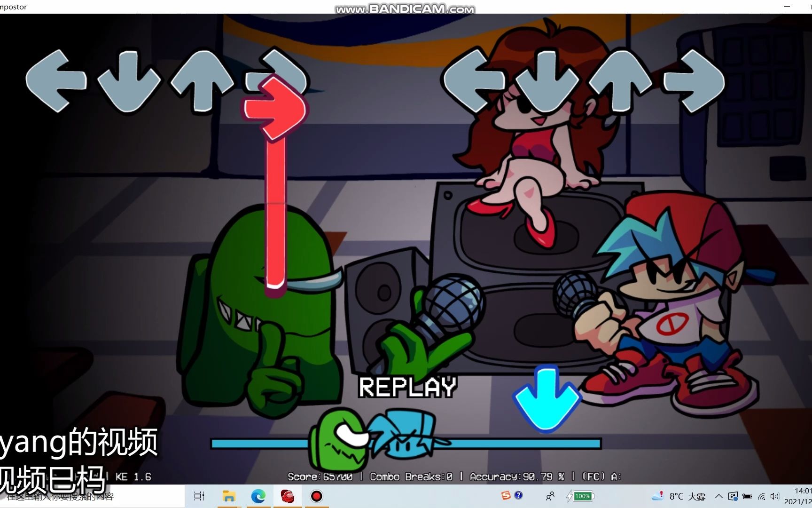The image size is (812, 508).
Task: Click the Windows taskbar search box
Action: pos(92,496)
